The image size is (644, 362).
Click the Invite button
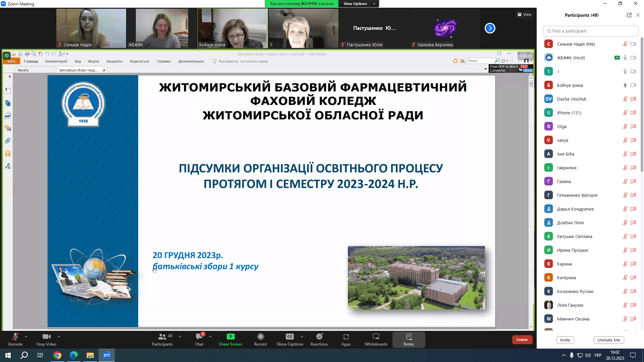tap(565, 340)
